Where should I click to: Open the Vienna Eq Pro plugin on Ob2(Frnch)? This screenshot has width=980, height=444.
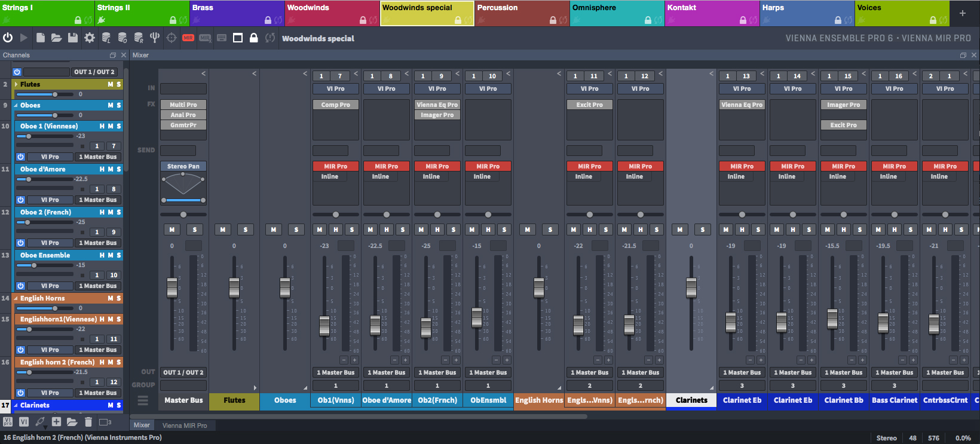click(437, 105)
